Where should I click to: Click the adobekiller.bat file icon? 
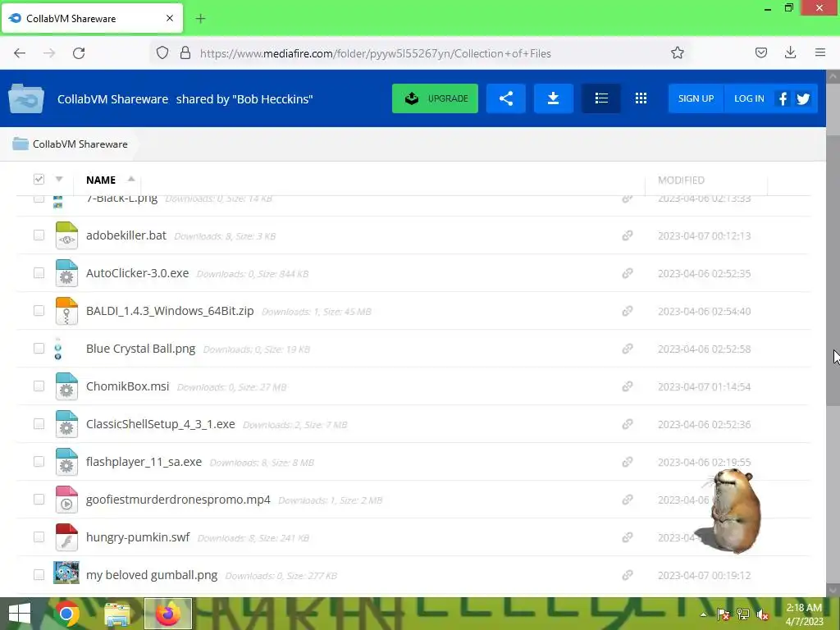tap(66, 235)
